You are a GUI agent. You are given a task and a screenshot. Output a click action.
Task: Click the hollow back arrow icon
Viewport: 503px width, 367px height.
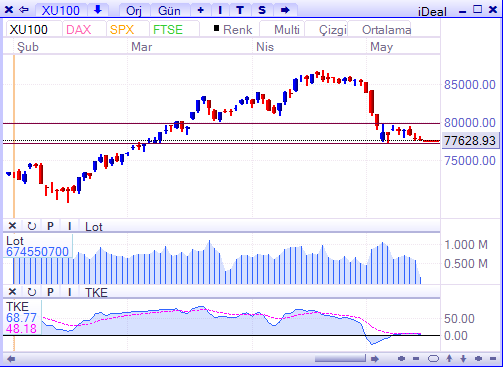pyautogui.click(x=24, y=10)
